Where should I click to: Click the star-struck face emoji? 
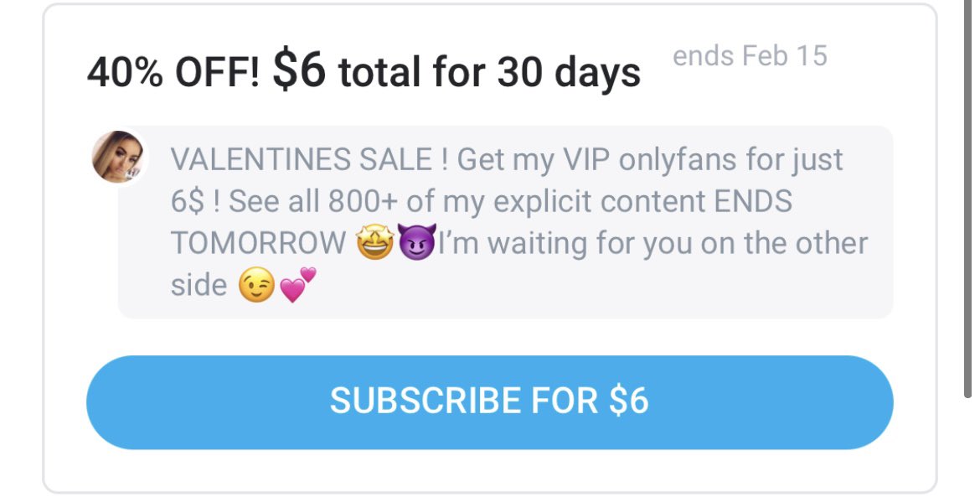coord(374,243)
